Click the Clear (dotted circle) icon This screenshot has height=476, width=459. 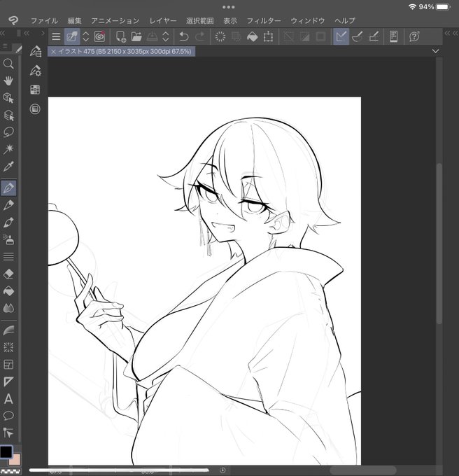(x=220, y=36)
